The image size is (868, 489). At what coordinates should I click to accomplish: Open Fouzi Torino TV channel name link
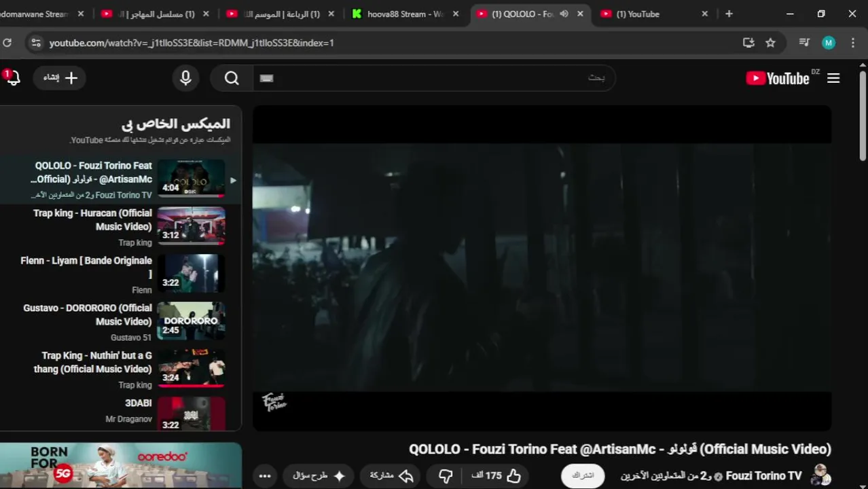click(x=763, y=476)
